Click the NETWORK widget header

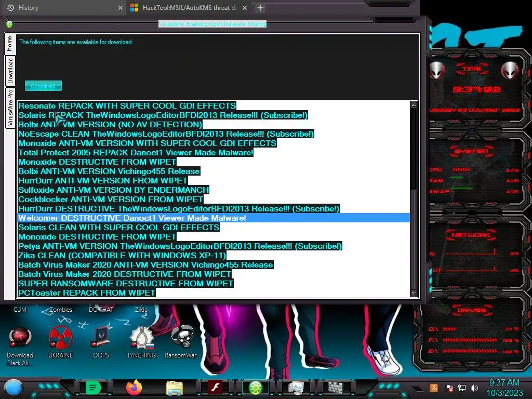(471, 235)
